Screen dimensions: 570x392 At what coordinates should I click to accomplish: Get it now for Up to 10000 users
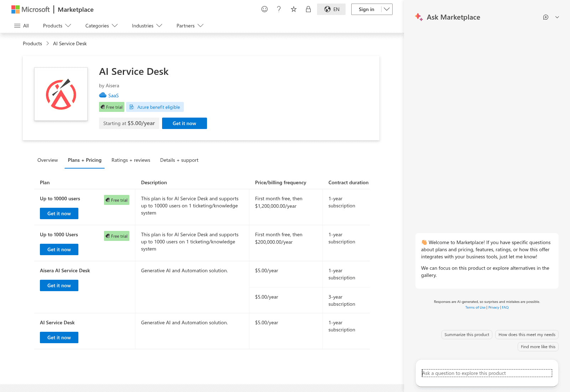click(x=59, y=213)
